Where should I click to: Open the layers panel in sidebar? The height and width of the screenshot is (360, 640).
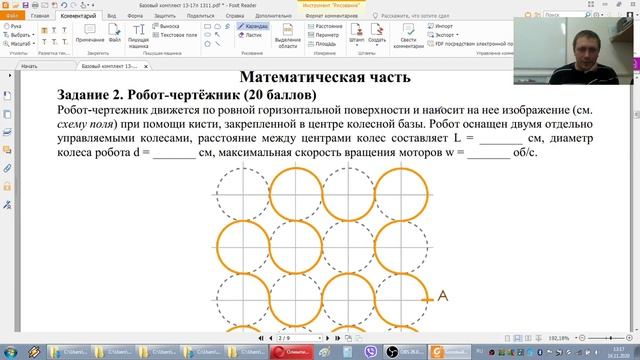7,132
